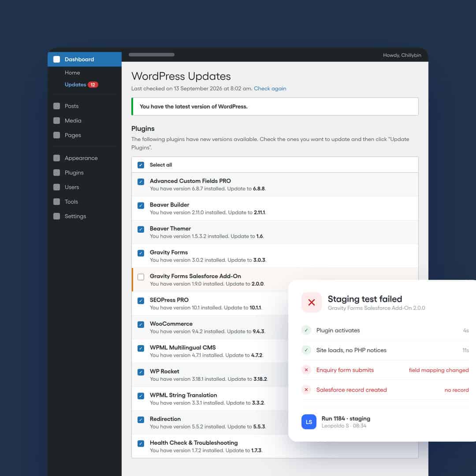Open the Tools menu
476x476 pixels.
click(x=71, y=201)
